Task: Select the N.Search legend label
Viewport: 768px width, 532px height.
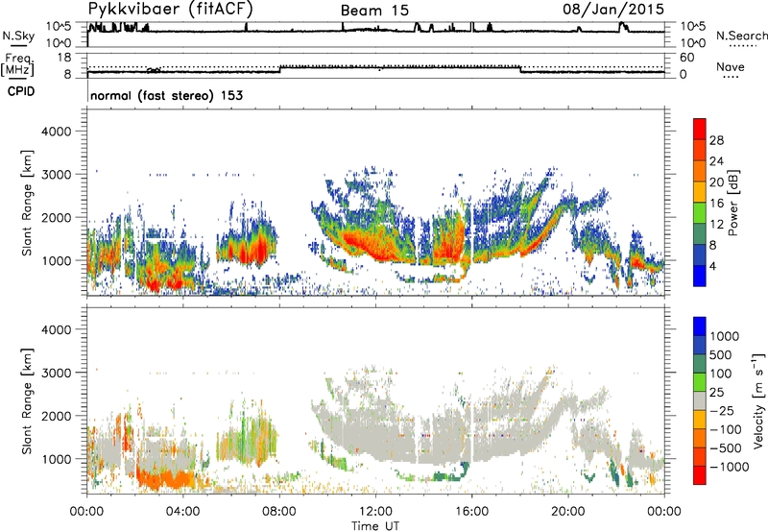Action: [742, 36]
